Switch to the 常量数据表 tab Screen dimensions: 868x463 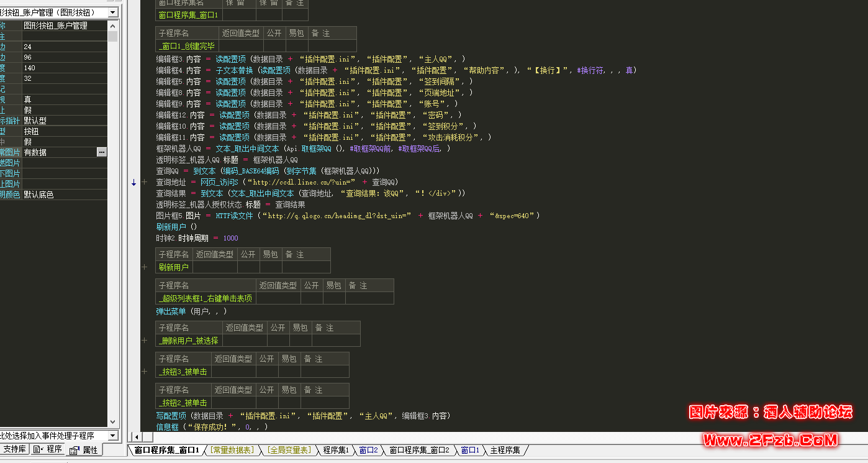click(232, 450)
